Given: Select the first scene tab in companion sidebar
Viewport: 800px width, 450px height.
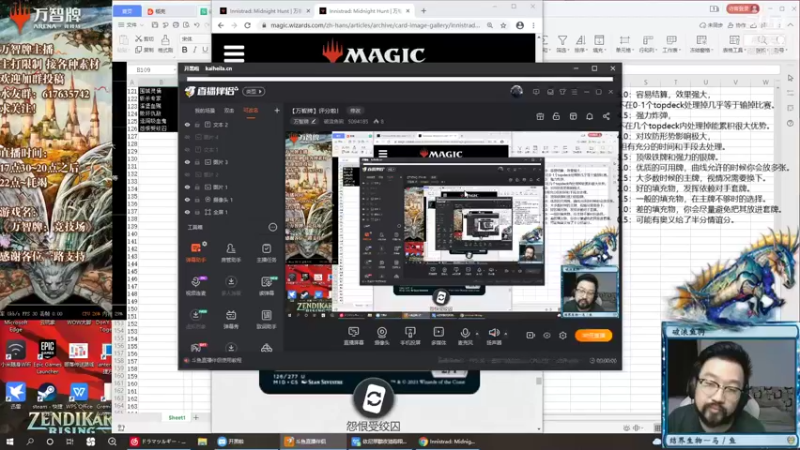Looking at the screenshot, I should [x=204, y=111].
